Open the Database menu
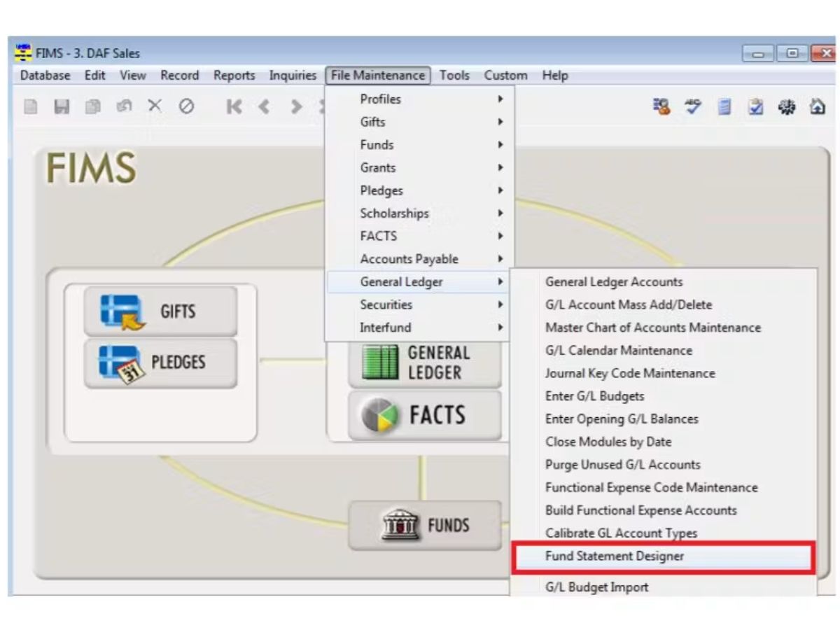840x630 pixels. (x=45, y=75)
